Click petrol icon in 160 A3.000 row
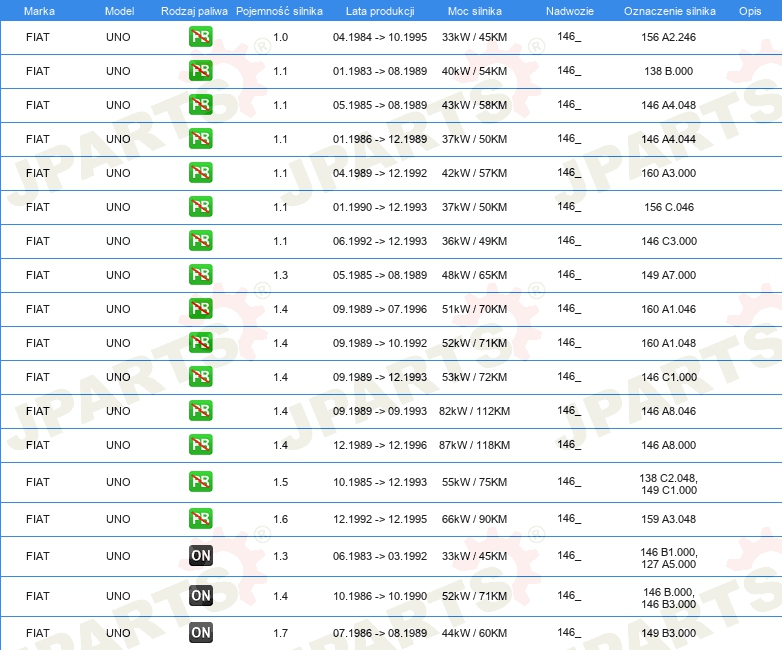The width and height of the screenshot is (782, 650). click(x=200, y=173)
